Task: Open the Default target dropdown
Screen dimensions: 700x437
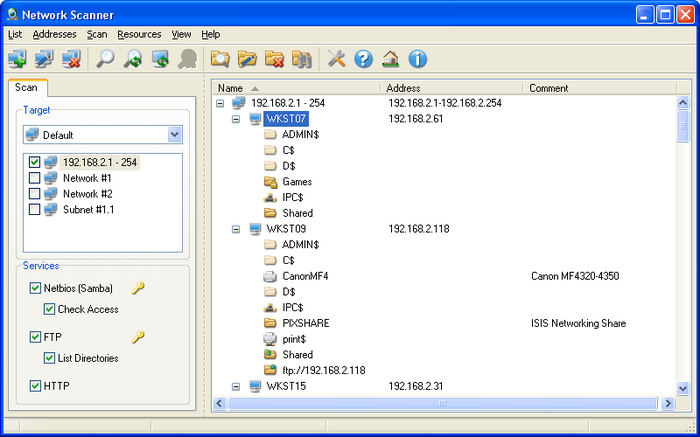Action: click(x=175, y=135)
